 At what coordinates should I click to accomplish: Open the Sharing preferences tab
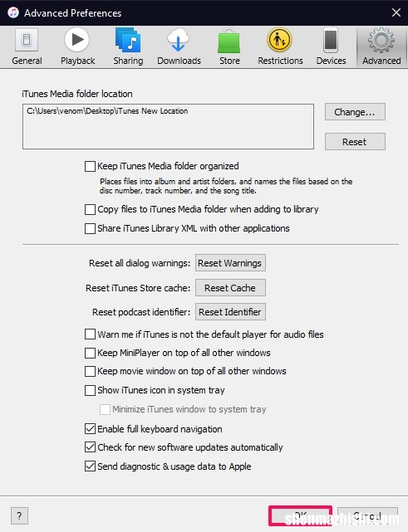(x=128, y=46)
